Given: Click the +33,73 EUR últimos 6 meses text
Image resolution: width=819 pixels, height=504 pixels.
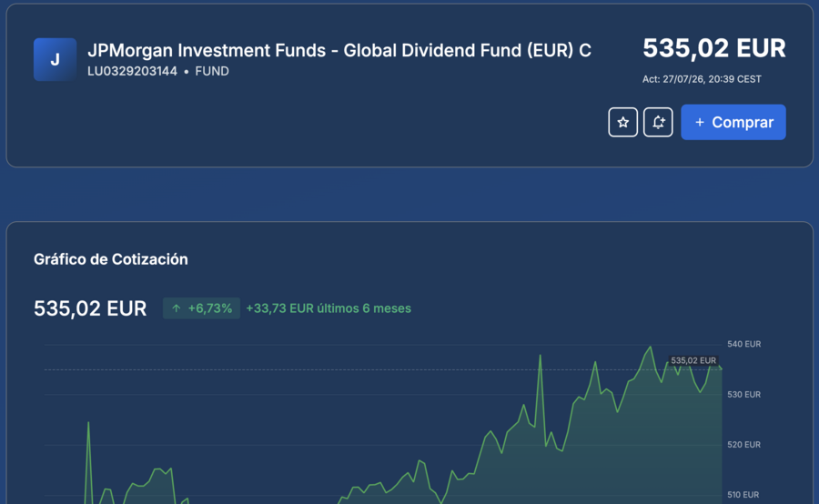Looking at the screenshot, I should (329, 308).
